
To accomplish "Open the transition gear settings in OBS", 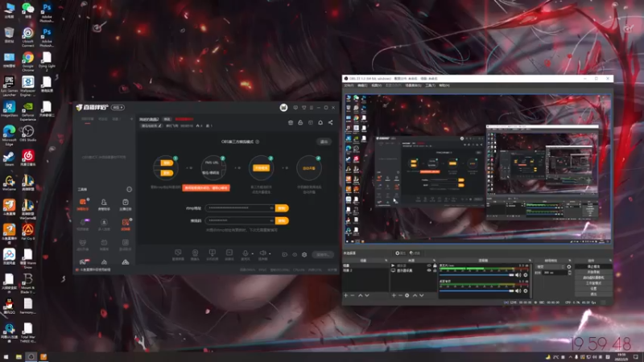I will pyautogui.click(x=569, y=267).
